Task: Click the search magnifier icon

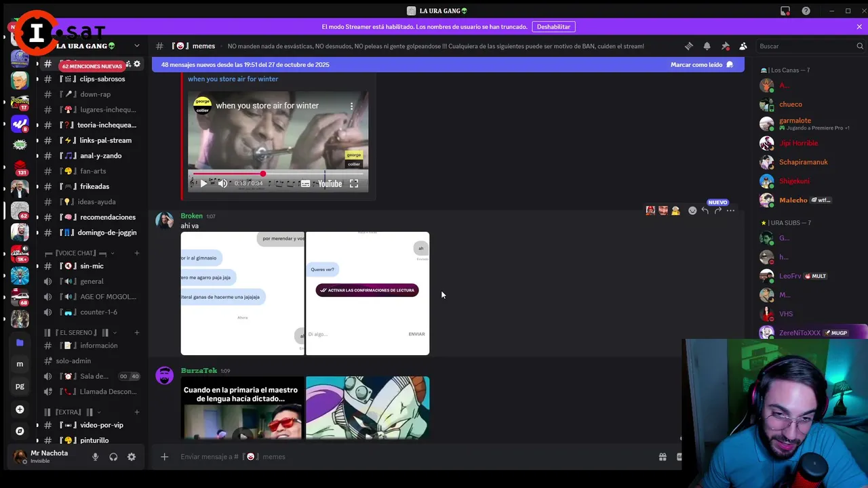Action: click(860, 46)
